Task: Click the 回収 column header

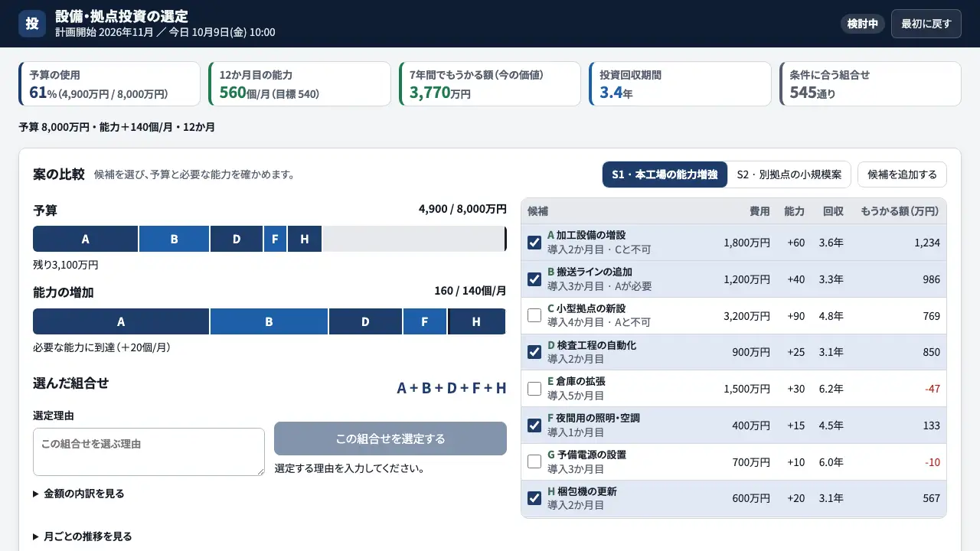Action: point(833,211)
